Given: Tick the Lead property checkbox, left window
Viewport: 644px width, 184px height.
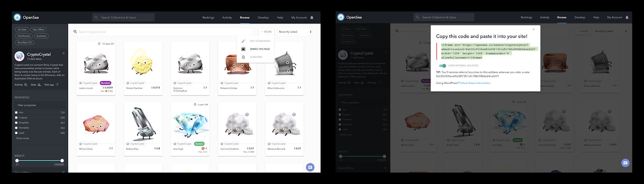Looking at the screenshot, I should 16,133.
